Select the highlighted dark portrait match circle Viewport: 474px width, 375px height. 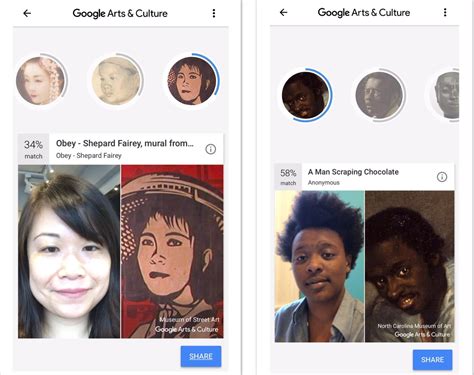306,95
